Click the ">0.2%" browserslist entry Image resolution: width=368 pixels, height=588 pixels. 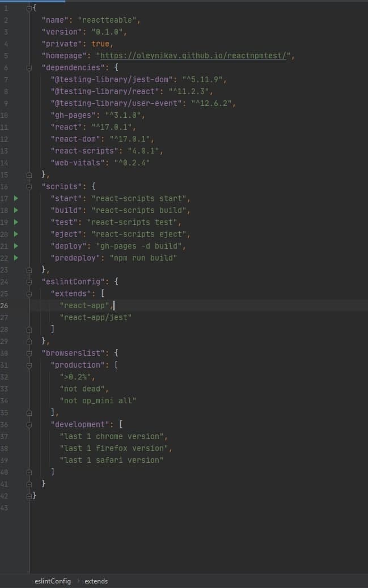pos(75,377)
